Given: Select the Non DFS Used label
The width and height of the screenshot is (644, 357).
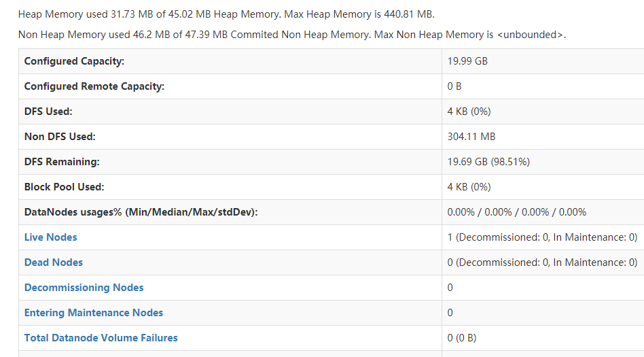Looking at the screenshot, I should (60, 137).
